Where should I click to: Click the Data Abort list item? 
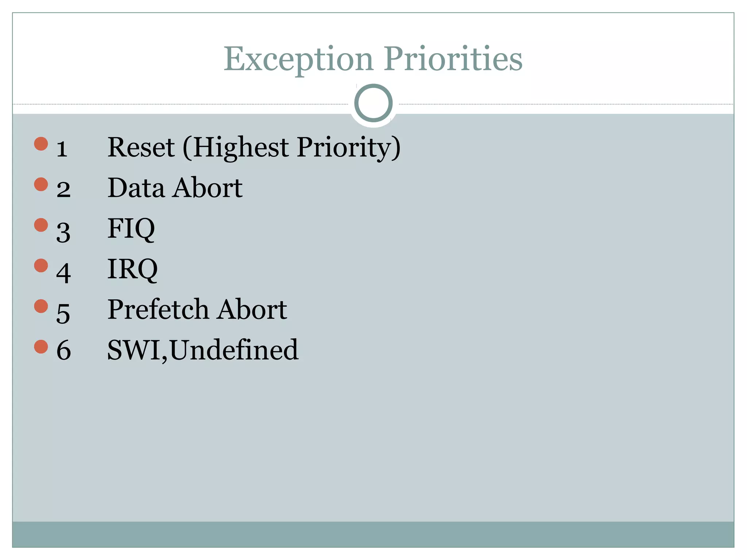pos(175,188)
